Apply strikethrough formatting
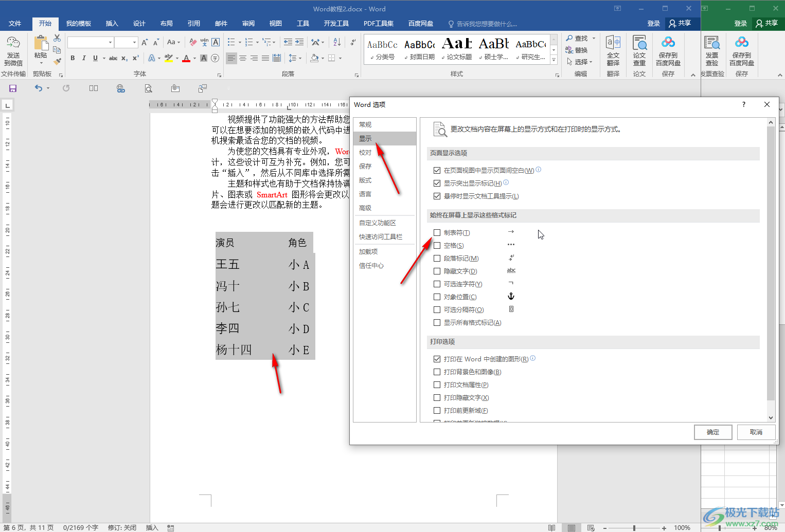The height and width of the screenshot is (532, 785). pos(113,58)
